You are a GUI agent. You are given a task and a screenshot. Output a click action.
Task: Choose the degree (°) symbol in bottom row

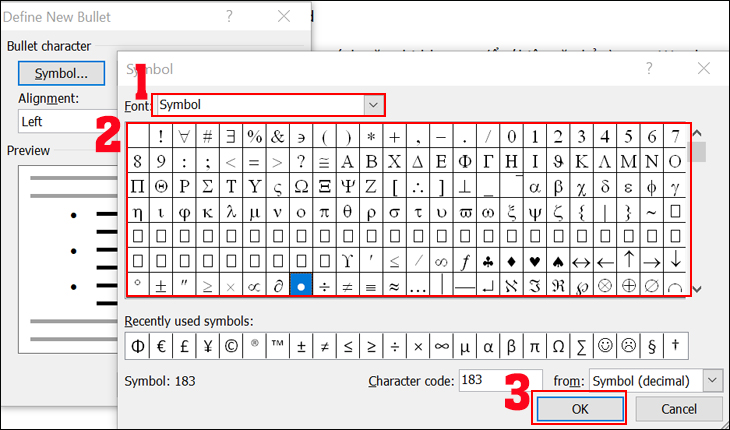point(137,285)
